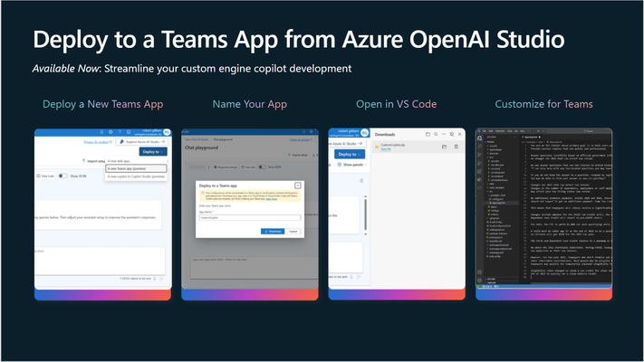Click the search icon in Downloads panel
The width and height of the screenshot is (644, 362).
436,134
